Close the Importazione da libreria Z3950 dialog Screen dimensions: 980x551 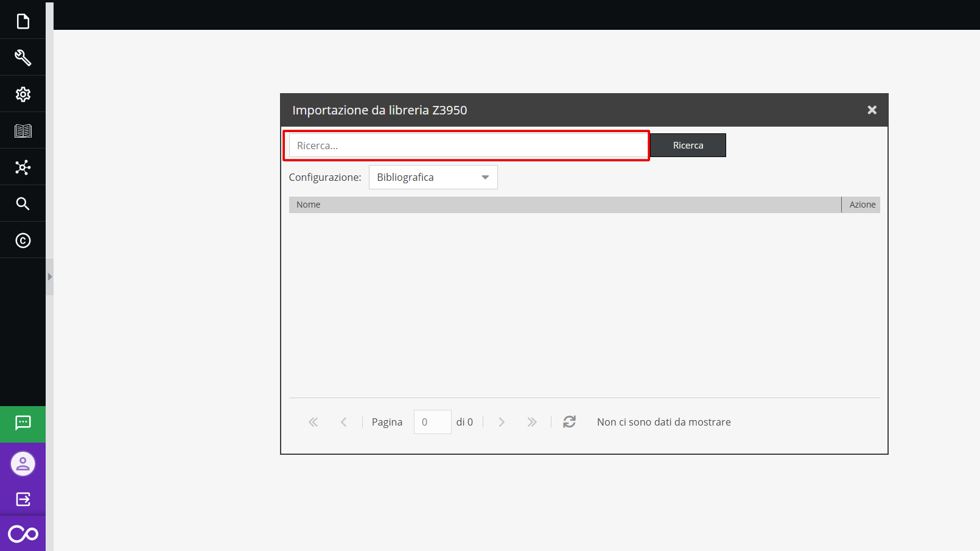coord(872,110)
